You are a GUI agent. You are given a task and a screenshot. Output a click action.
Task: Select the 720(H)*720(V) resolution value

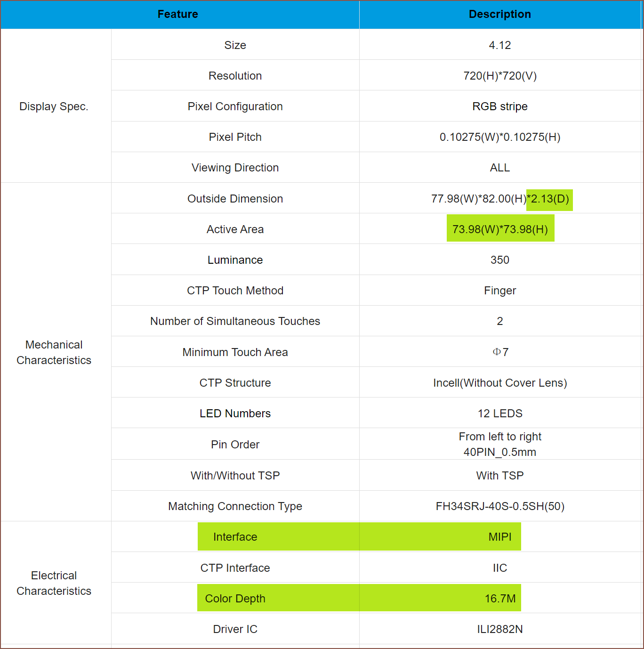click(499, 76)
